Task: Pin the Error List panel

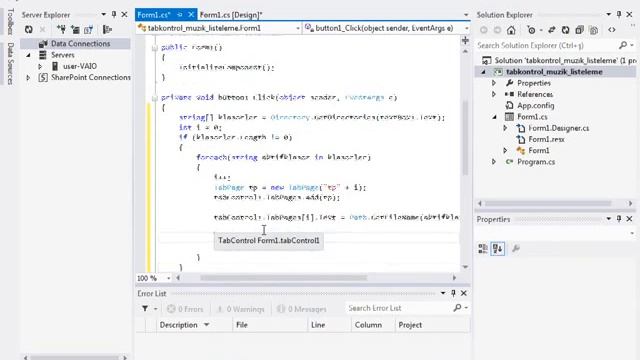Action: tap(453, 293)
